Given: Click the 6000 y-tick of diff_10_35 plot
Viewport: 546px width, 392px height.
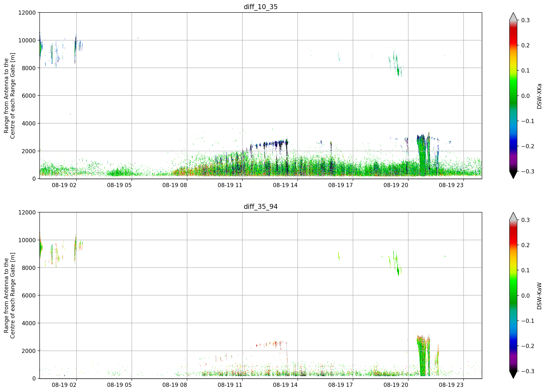Looking at the screenshot, I should pyautogui.click(x=29, y=96).
